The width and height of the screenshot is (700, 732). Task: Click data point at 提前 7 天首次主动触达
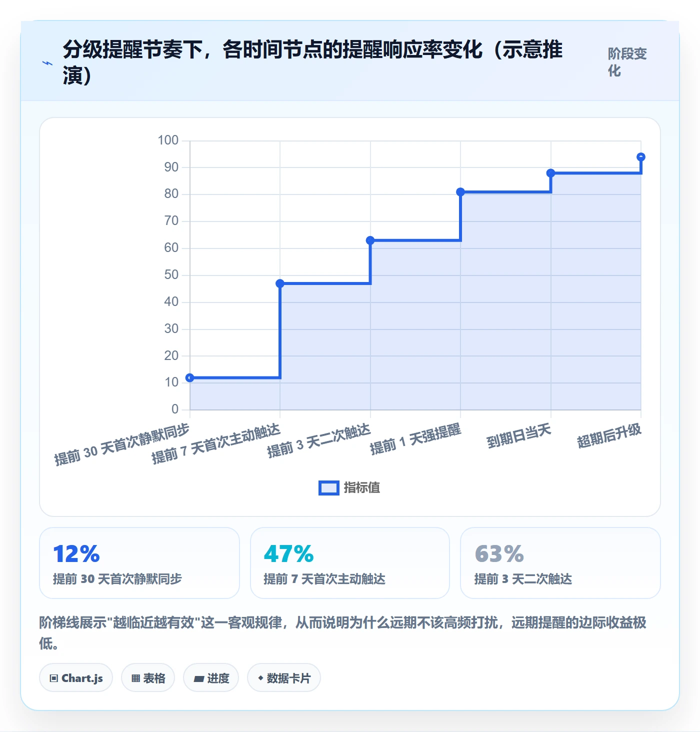coord(280,283)
